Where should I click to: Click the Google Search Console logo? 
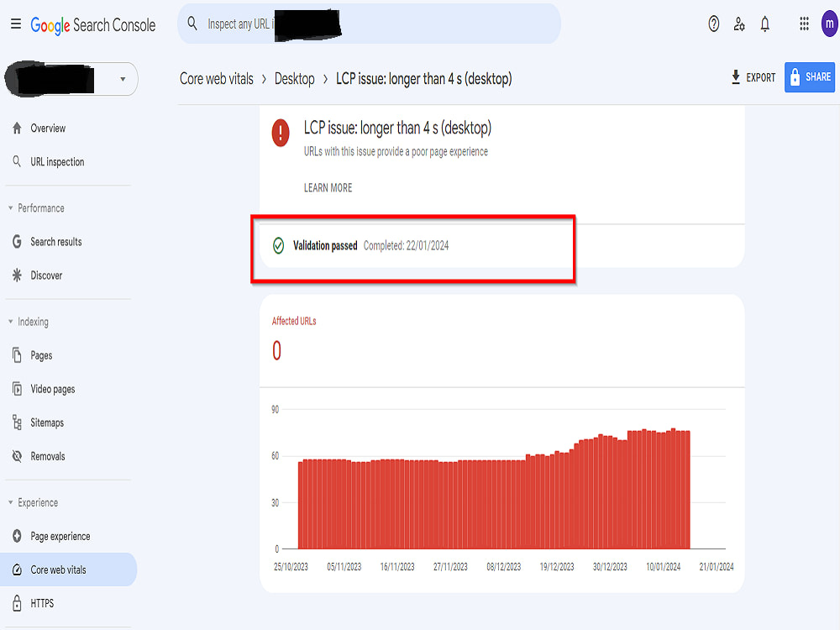[92, 25]
